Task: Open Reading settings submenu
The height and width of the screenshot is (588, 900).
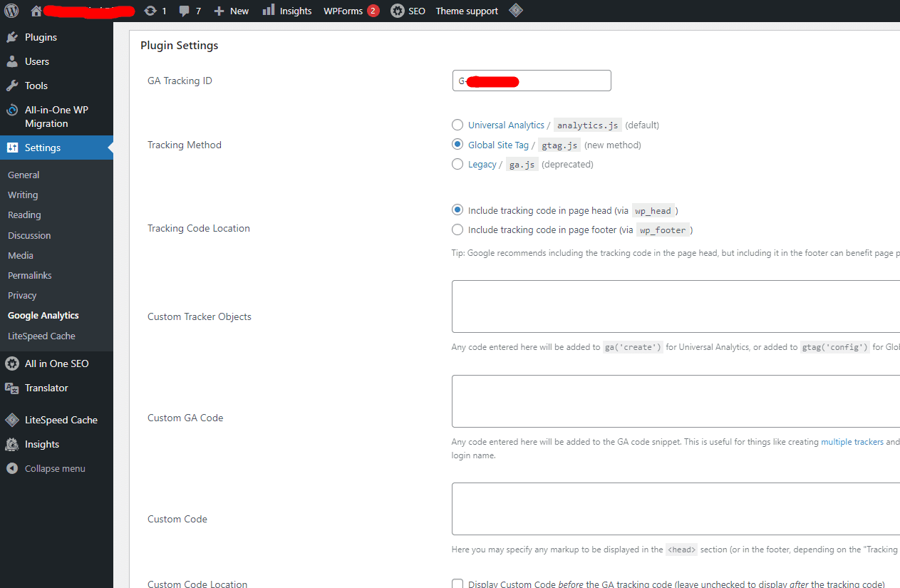Action: coord(24,215)
